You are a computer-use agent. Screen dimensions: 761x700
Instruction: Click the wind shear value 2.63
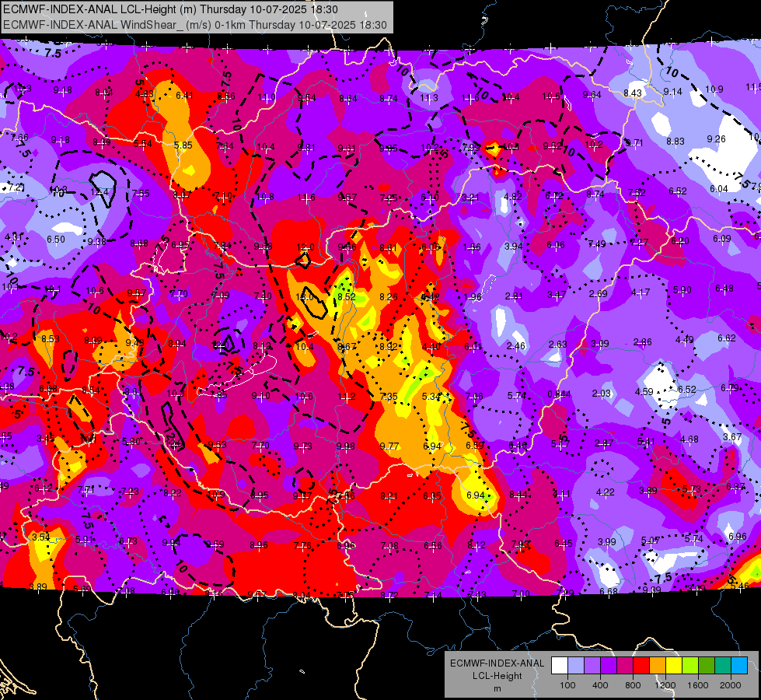tap(557, 344)
